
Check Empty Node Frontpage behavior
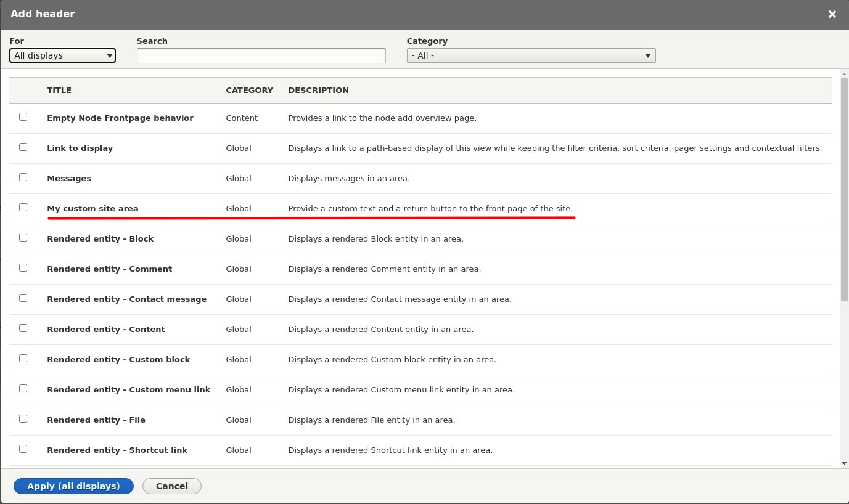point(23,116)
